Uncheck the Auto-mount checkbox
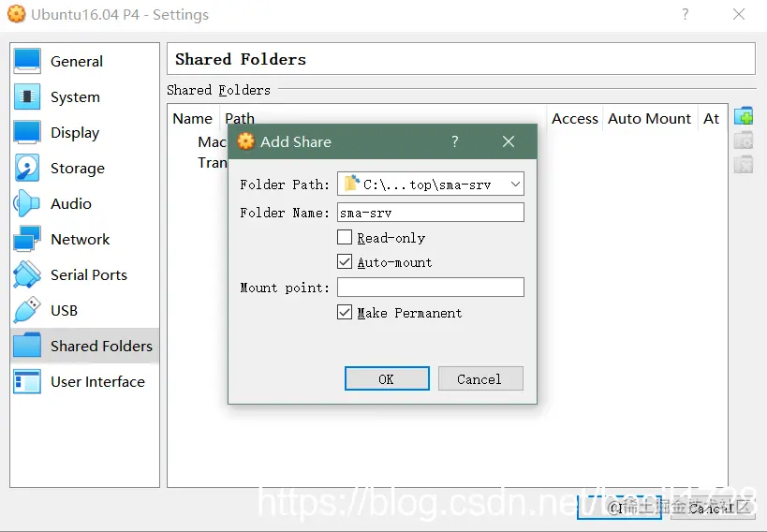The width and height of the screenshot is (767, 532). [x=345, y=262]
